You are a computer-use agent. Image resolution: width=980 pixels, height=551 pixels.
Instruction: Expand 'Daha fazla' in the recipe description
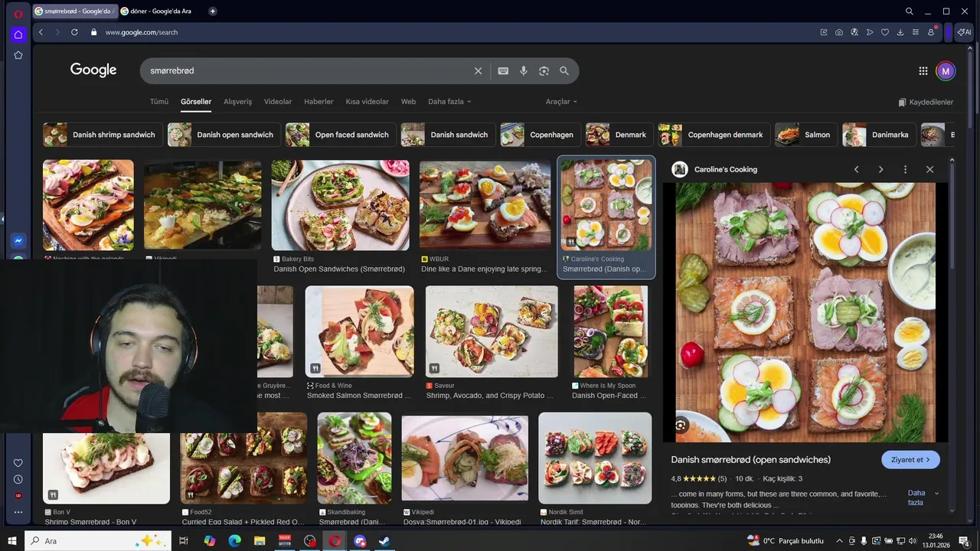point(922,497)
